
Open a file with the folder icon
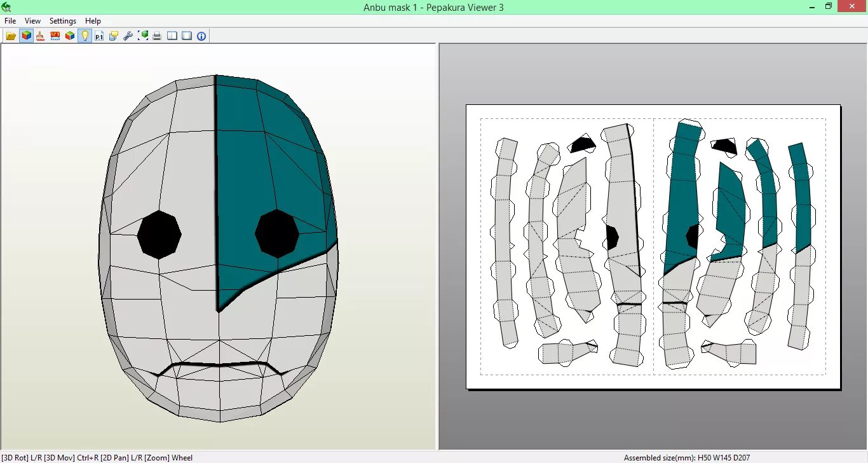point(11,36)
